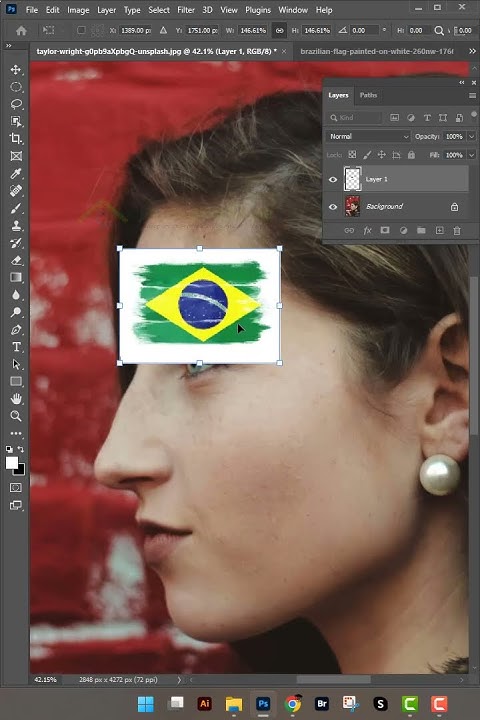Select the Spot Healing Brush tool

[x=16, y=191]
